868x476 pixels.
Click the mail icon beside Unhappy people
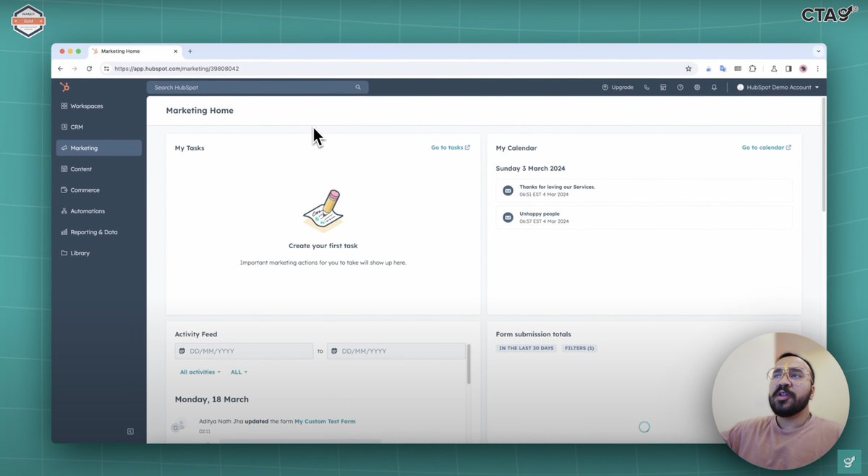[508, 217]
